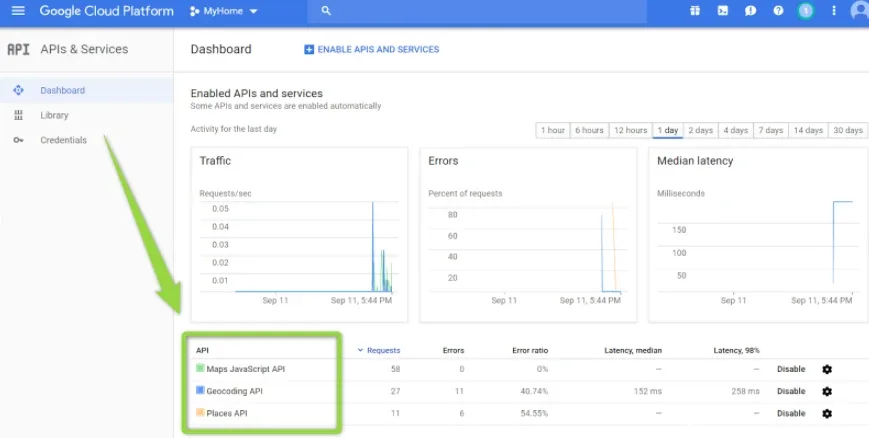Click the search magnifier icon
Viewport: 869px width, 438px height.
point(326,11)
